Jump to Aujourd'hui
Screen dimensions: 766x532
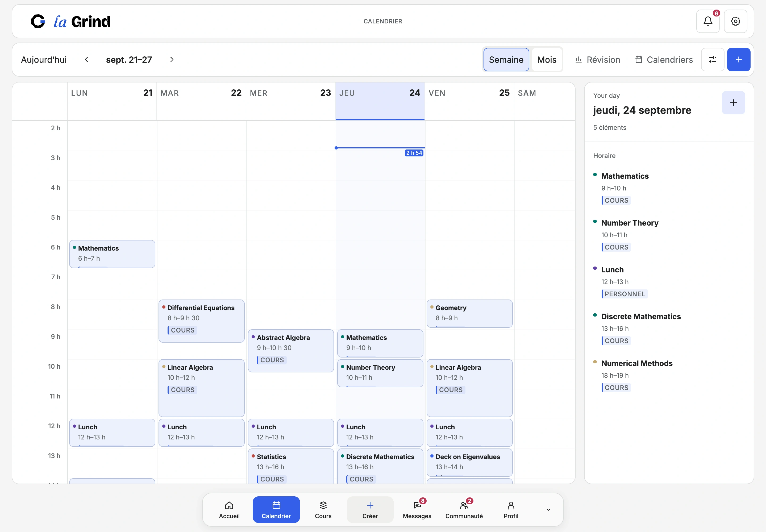point(44,60)
